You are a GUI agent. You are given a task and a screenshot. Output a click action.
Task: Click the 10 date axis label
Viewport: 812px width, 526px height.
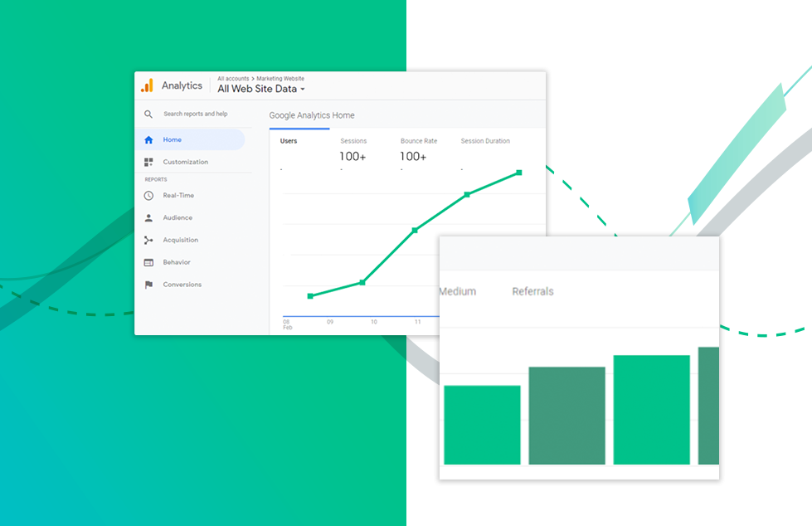pos(374,322)
